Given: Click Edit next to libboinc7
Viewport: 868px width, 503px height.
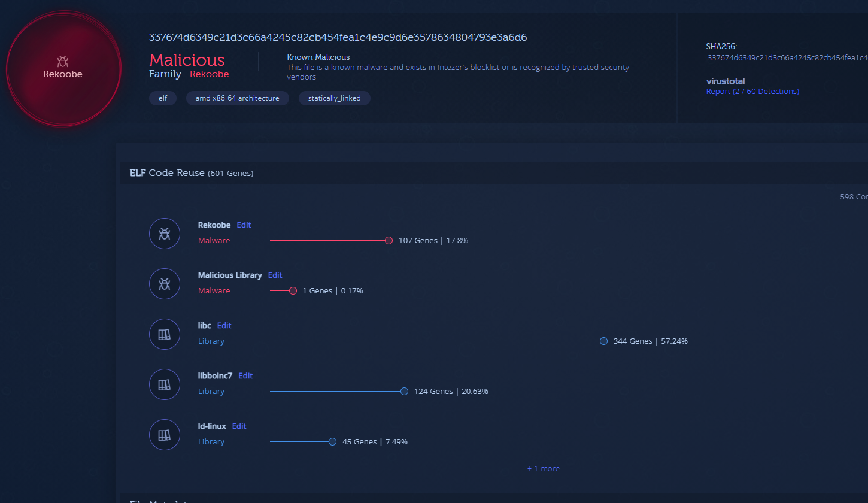Looking at the screenshot, I should pos(245,376).
